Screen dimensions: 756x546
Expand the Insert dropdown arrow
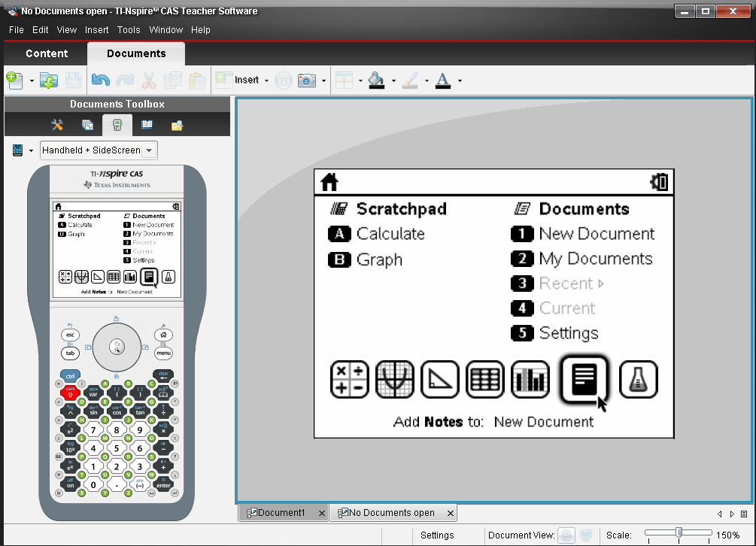[266, 81]
